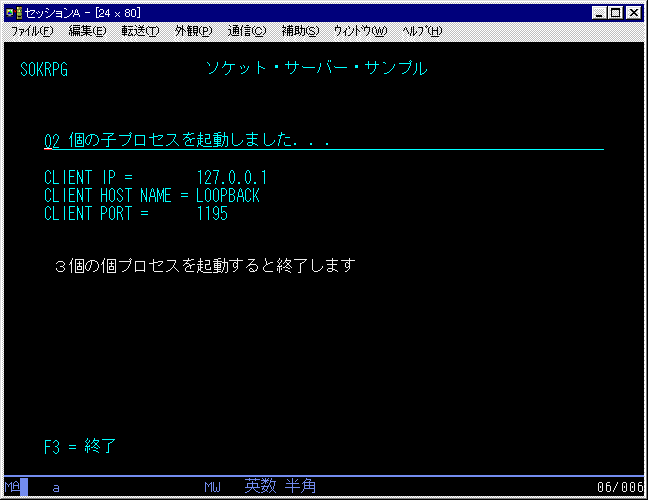648x500 pixels.
Task: Minimize the セッションA window
Action: (598, 13)
